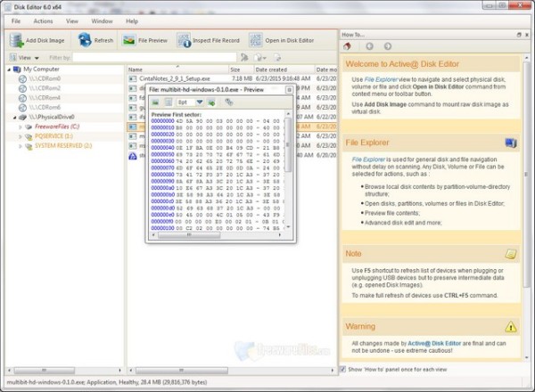Click the How To back arrow

(369, 46)
